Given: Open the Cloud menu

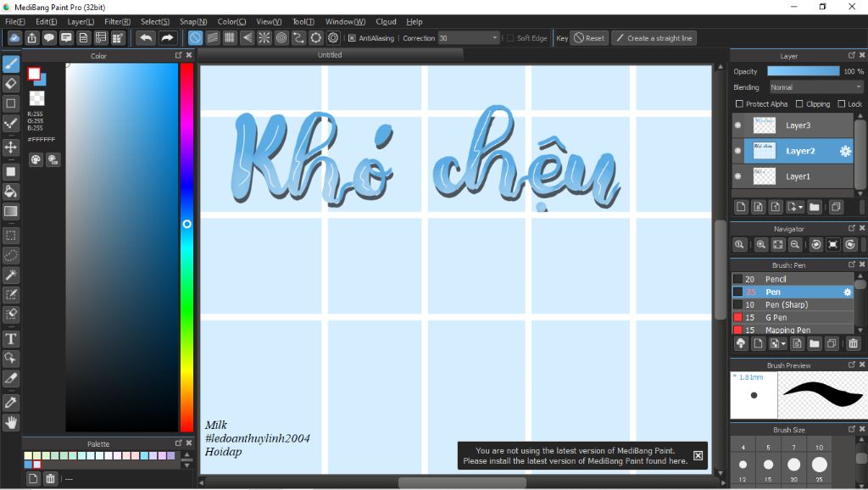Looking at the screenshot, I should [x=386, y=21].
